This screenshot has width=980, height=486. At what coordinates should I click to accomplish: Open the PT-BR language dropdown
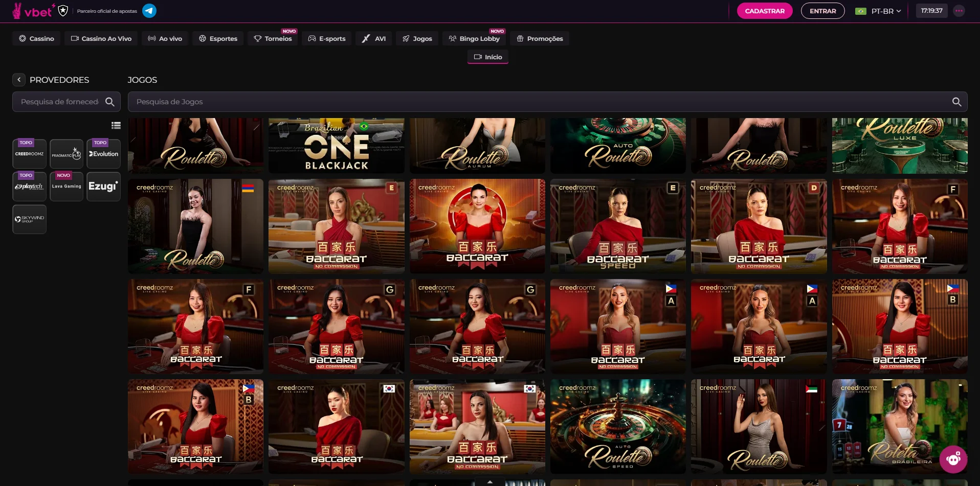(878, 11)
